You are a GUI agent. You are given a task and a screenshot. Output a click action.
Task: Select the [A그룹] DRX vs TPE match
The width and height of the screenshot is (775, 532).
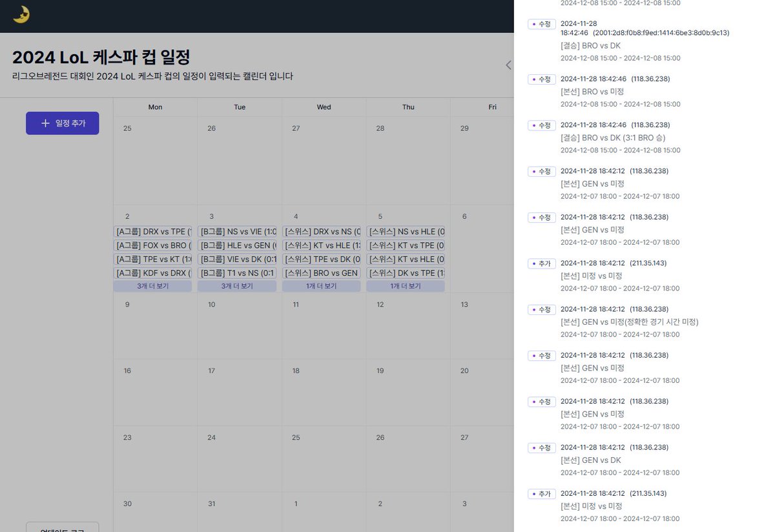[x=152, y=231]
